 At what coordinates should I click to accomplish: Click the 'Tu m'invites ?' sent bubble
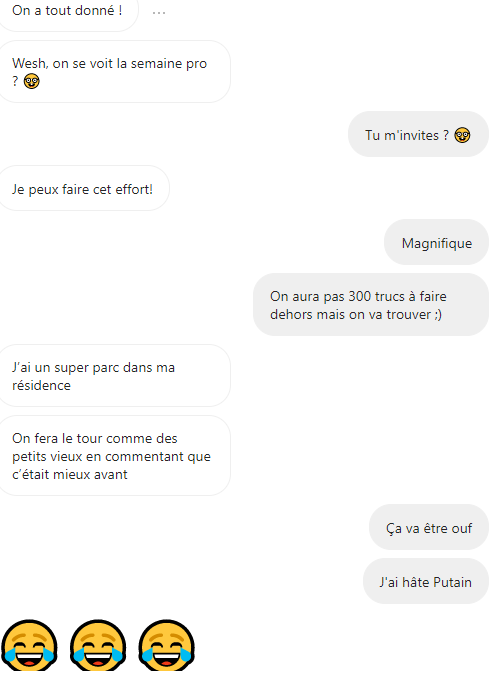point(418,134)
